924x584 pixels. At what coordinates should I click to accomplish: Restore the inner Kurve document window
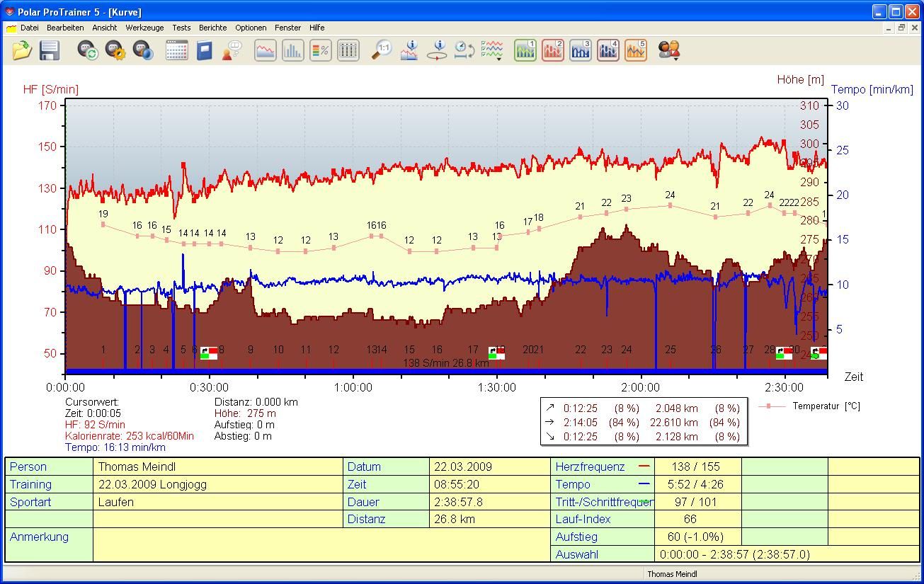902,28
